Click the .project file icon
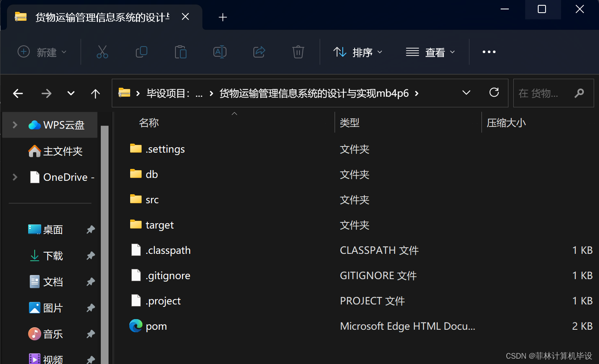 coord(136,300)
